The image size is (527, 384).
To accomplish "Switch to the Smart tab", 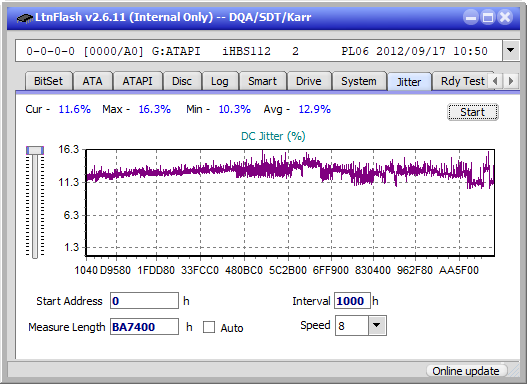I will point(262,81).
